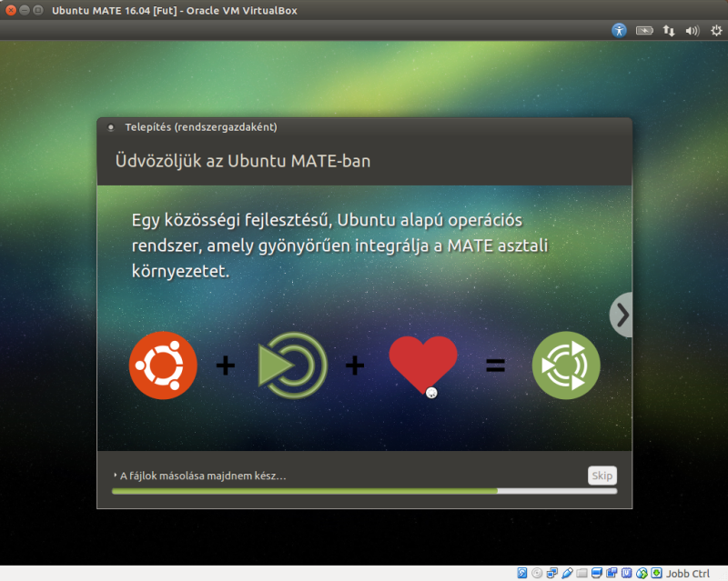Click VirtualBox overlapping-screens status icon
Viewport: 728px width, 581px height.
pos(612,573)
